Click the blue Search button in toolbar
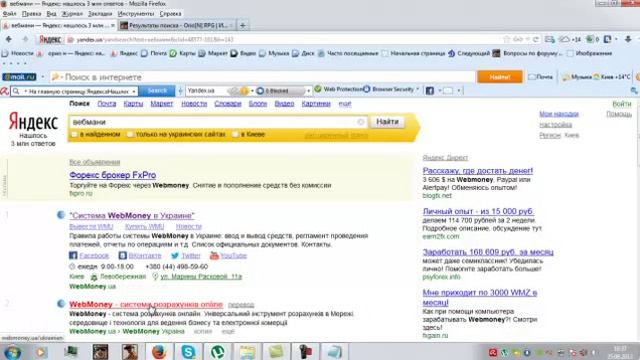The width and height of the screenshot is (640, 360). tap(157, 91)
